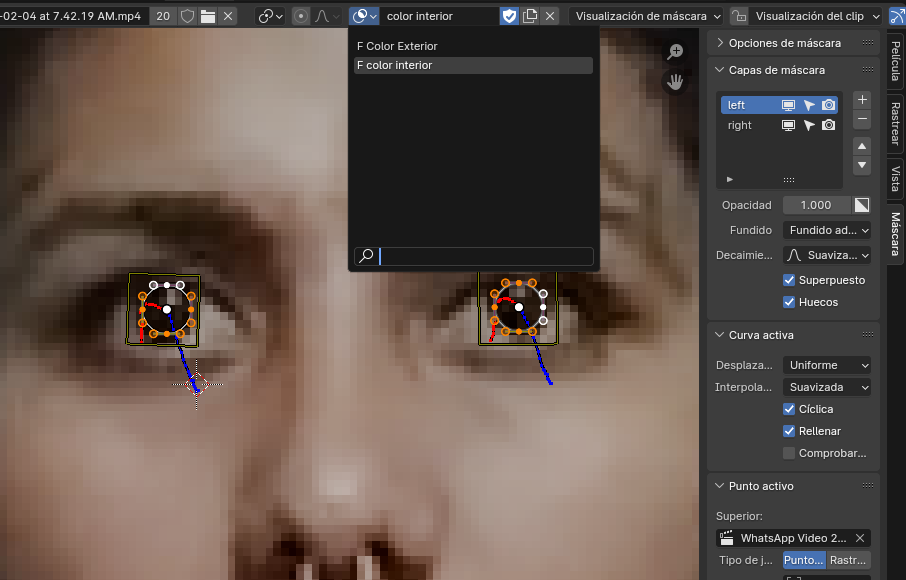Toggle viewport visibility monitor icon for right layer
906x580 pixels.
[x=788, y=125]
